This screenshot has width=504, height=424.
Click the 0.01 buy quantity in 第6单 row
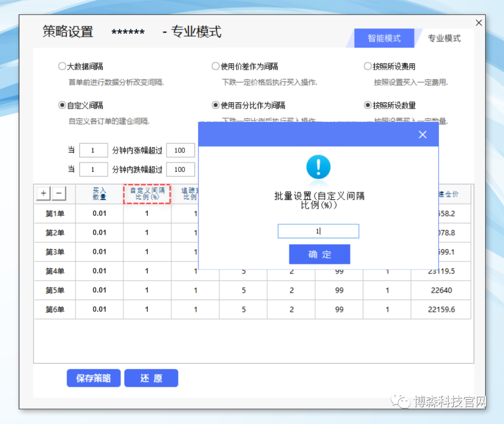99,310
